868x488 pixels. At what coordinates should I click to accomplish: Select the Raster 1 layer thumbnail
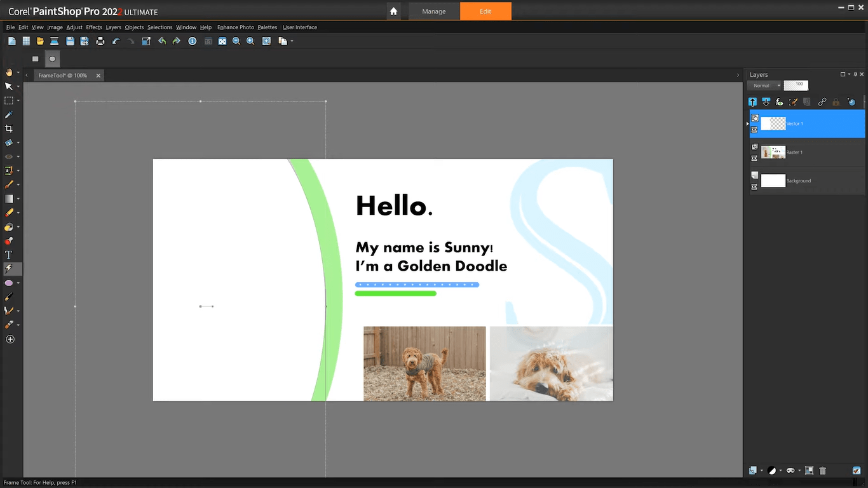click(773, 152)
